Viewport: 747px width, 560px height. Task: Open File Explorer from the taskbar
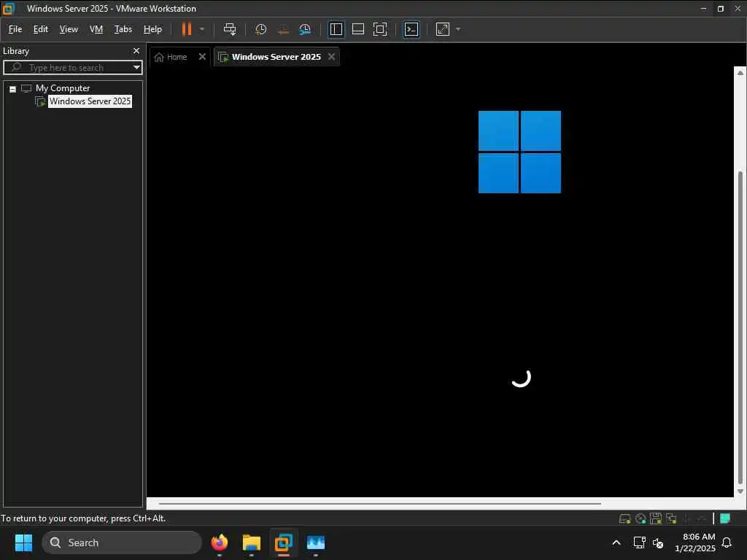[252, 542]
